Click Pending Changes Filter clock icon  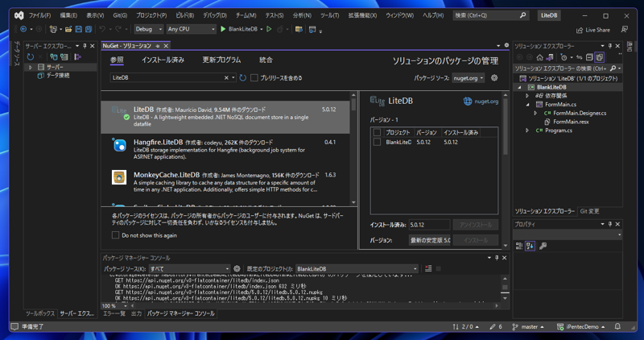point(564,57)
